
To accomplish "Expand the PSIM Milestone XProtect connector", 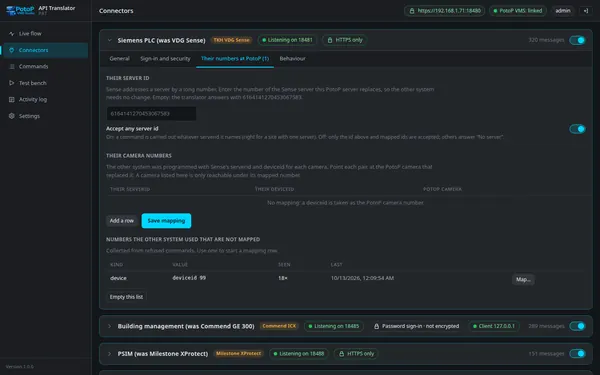I will tap(109, 354).
